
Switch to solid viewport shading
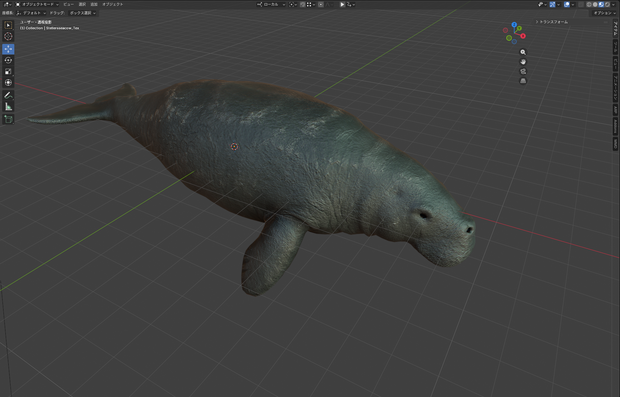595,4
